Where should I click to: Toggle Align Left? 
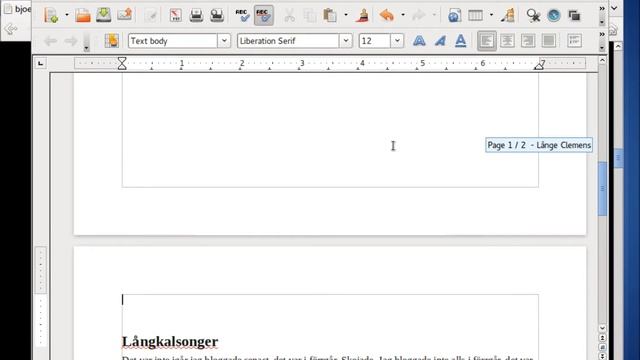(x=487, y=41)
